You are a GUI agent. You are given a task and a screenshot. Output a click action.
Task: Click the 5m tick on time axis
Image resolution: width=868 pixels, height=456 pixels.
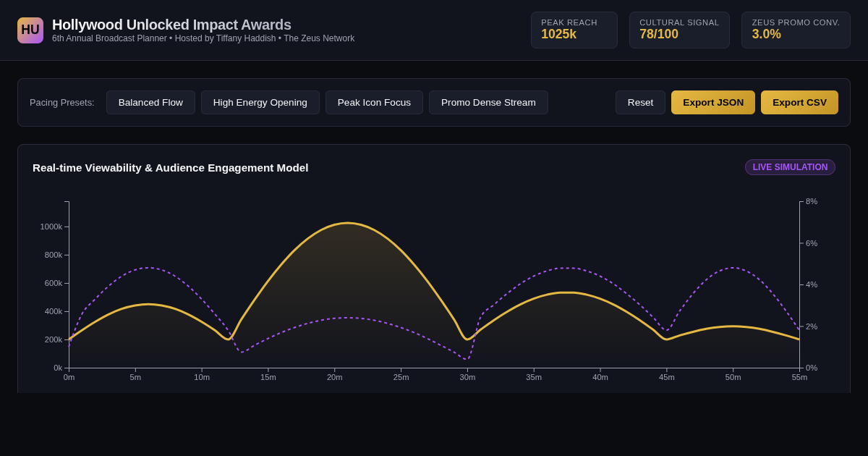tap(135, 377)
